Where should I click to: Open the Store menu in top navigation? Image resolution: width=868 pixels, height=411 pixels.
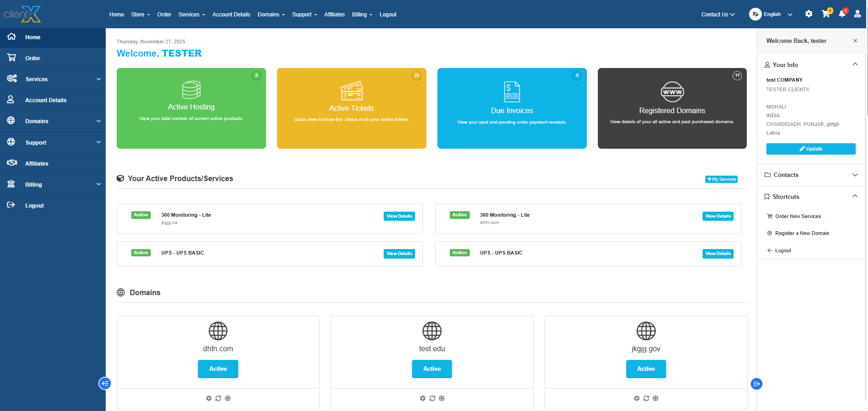coord(140,15)
